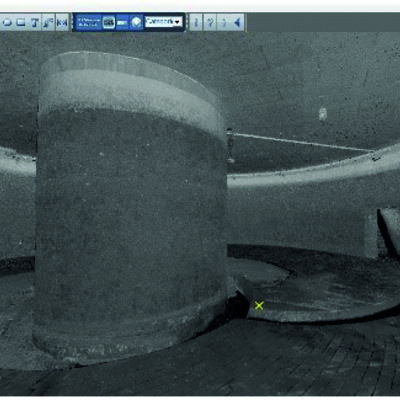Toggle the globe panoramic view icon
The width and height of the screenshot is (400, 400).
pos(136,22)
